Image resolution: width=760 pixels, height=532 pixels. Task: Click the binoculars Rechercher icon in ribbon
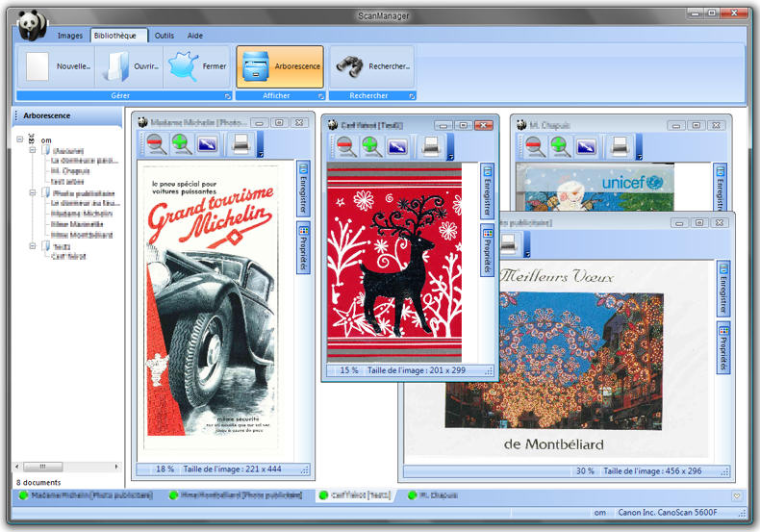click(349, 66)
